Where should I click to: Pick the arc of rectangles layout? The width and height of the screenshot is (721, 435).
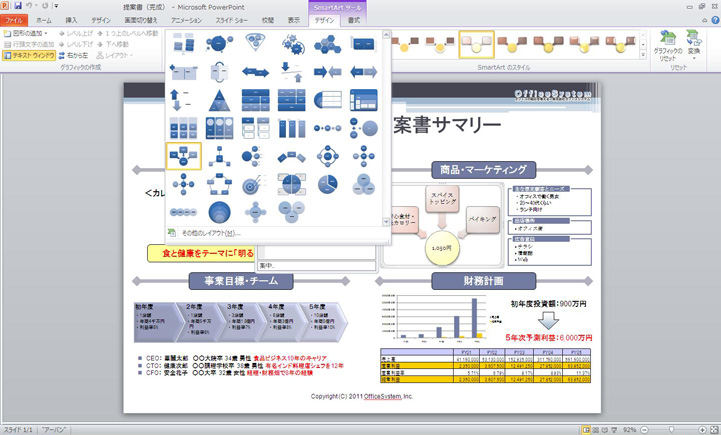(x=292, y=156)
